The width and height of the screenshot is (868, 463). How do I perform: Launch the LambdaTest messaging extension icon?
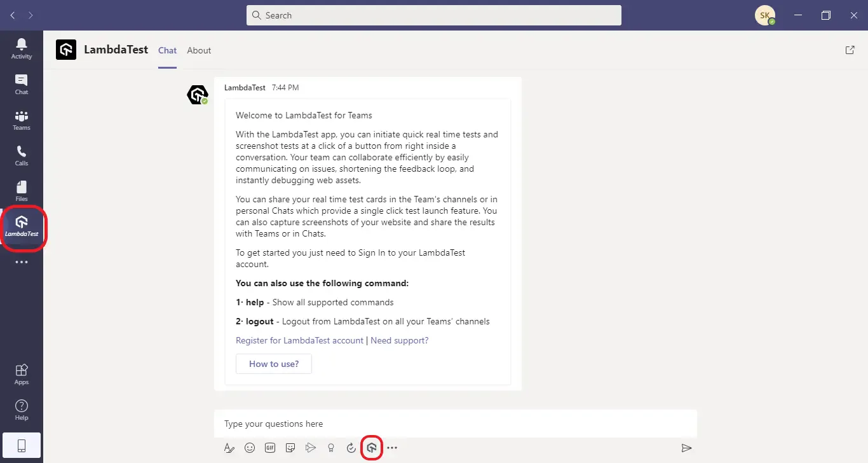tap(372, 448)
